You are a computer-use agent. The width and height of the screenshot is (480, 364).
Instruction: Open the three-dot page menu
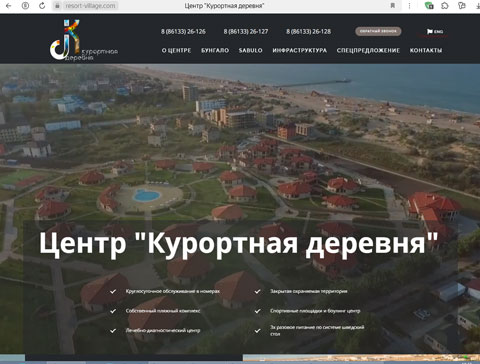[x=410, y=6]
